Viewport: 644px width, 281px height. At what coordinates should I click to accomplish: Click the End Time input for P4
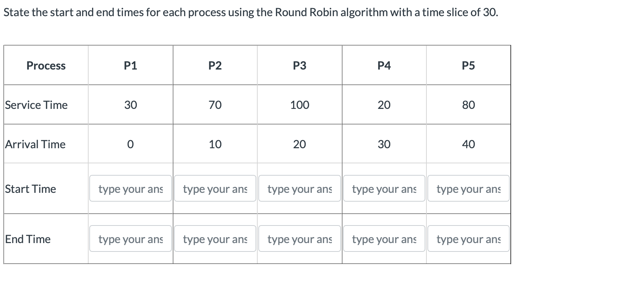(x=384, y=239)
